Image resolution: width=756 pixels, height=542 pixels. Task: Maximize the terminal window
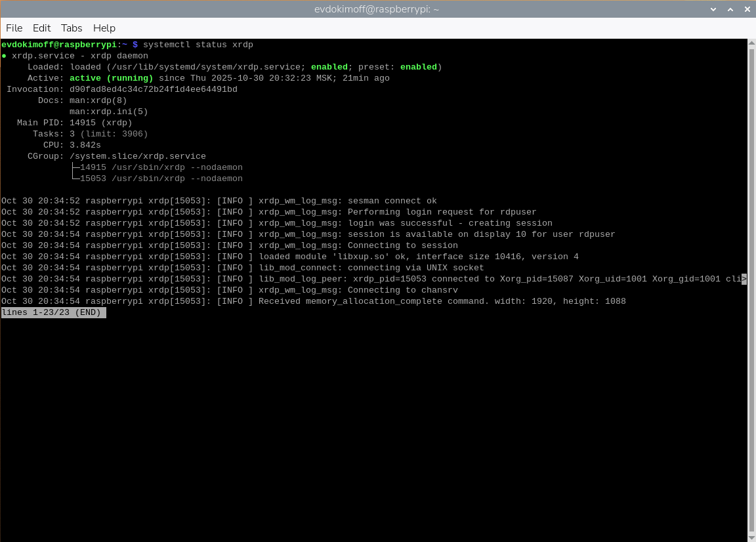730,9
